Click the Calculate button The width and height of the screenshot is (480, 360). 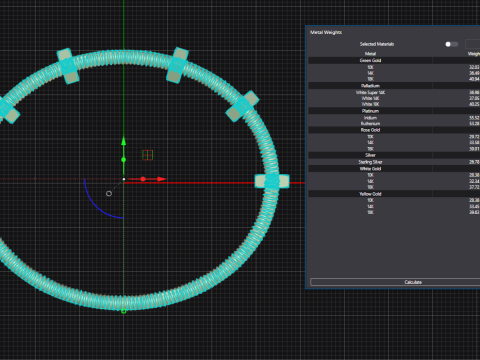click(x=395, y=282)
